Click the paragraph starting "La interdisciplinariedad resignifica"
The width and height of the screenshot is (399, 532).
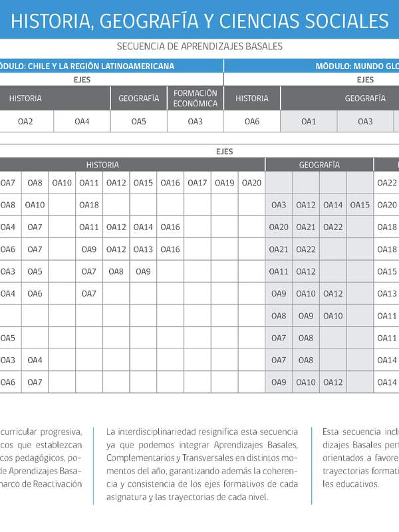click(x=202, y=464)
